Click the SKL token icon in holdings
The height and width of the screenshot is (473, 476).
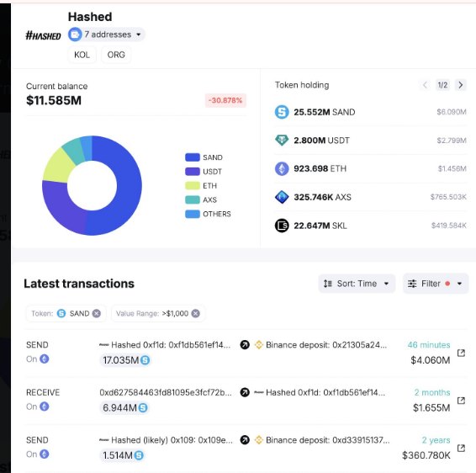282,226
